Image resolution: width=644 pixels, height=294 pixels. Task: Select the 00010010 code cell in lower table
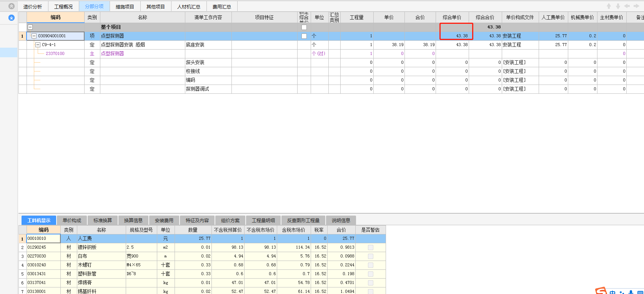(x=43, y=239)
